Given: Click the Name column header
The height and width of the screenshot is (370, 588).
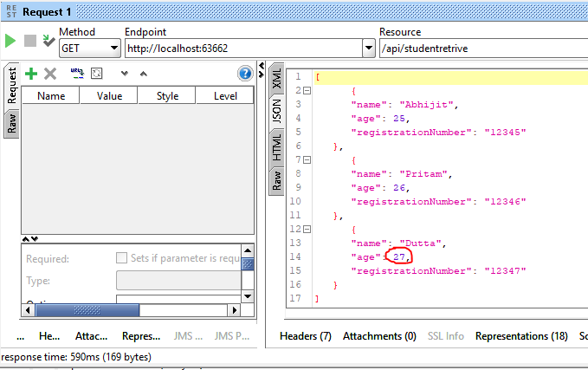Looking at the screenshot, I should tap(51, 95).
